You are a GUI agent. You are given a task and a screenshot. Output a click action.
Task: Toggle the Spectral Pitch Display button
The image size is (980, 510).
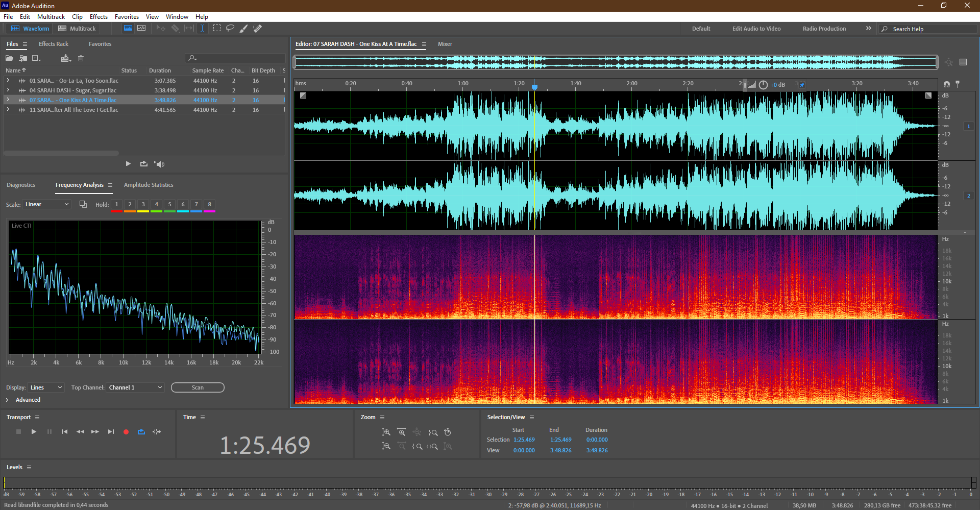[141, 29]
